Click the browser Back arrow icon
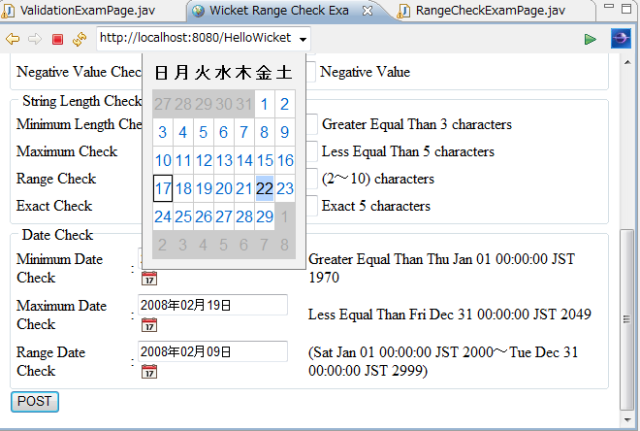 click(x=13, y=39)
